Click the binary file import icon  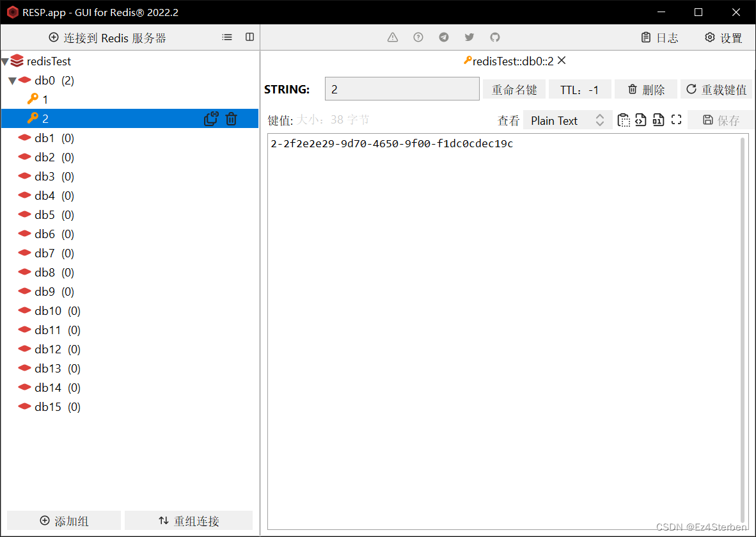tap(658, 120)
